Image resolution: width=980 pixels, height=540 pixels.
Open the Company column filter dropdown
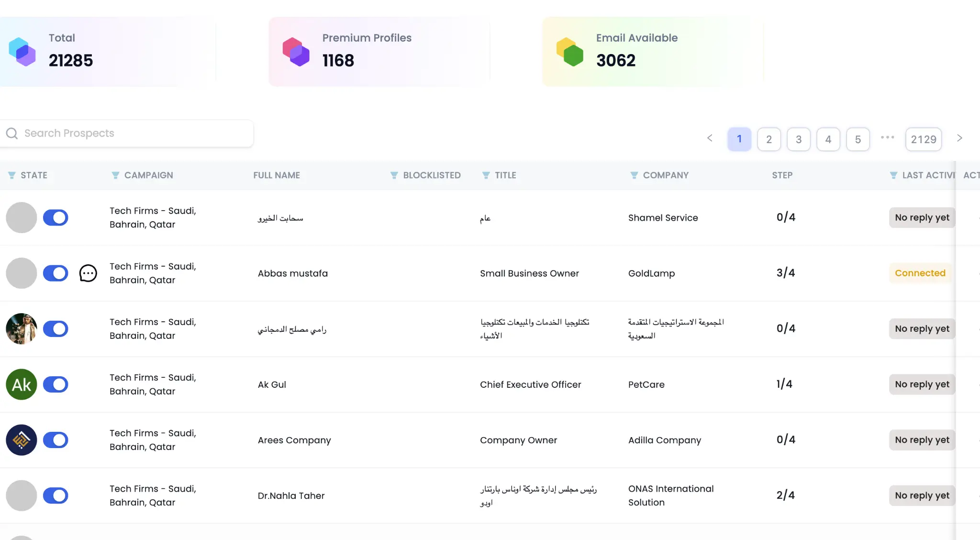click(634, 175)
